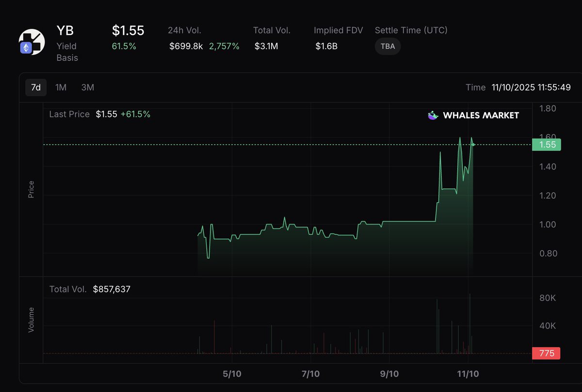The image size is (582, 392).
Task: Click the Yield Basis token name
Action: pyautogui.click(x=67, y=52)
